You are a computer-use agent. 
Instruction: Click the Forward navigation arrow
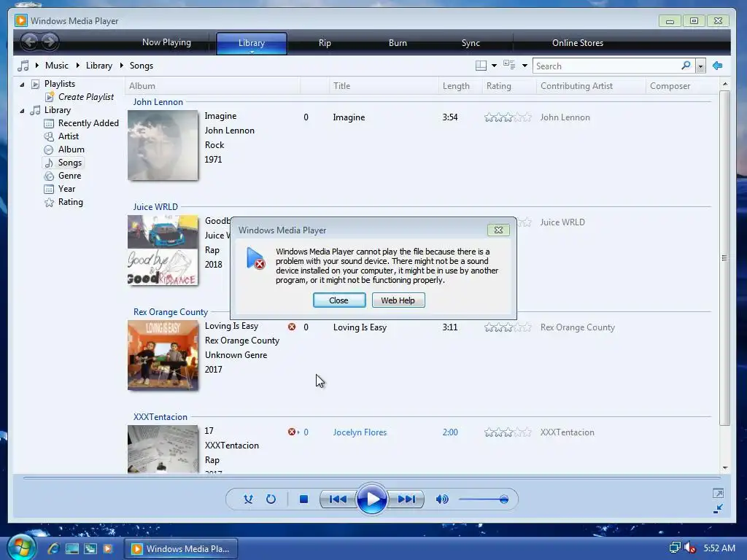pos(50,42)
